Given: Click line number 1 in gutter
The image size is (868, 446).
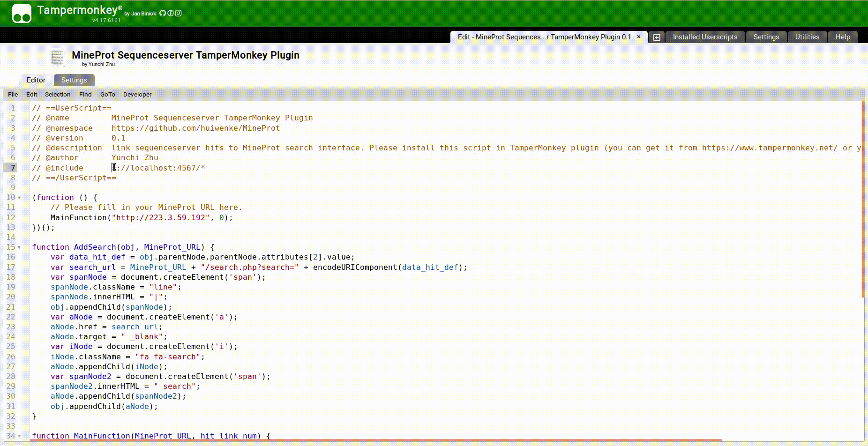Looking at the screenshot, I should point(13,108).
